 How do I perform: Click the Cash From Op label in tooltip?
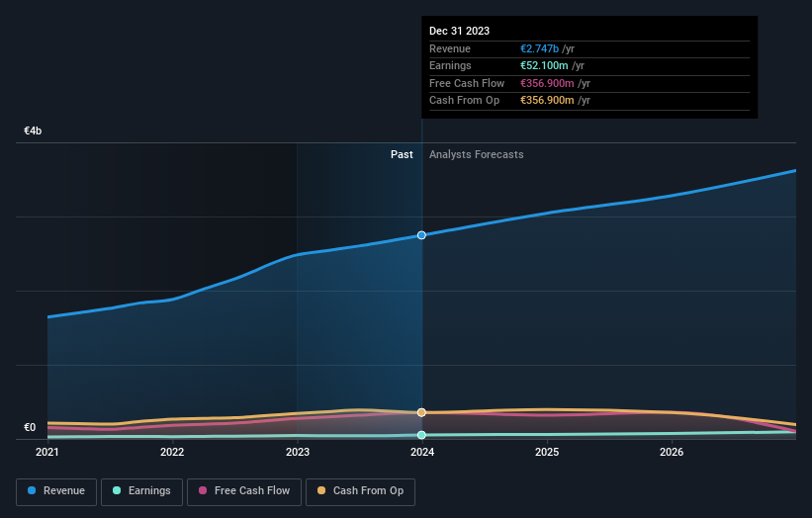pos(465,101)
